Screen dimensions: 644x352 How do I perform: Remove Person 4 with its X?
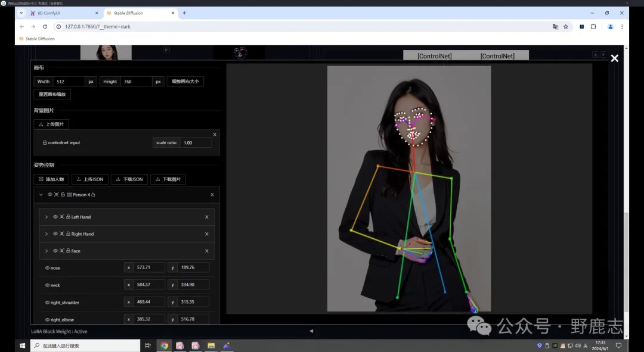(x=212, y=194)
